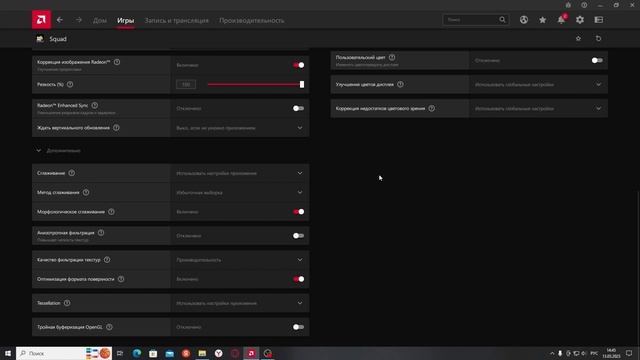Enable Тройная буферизация OpenGL toggle
This screenshot has width=640, height=360.
tap(298, 327)
